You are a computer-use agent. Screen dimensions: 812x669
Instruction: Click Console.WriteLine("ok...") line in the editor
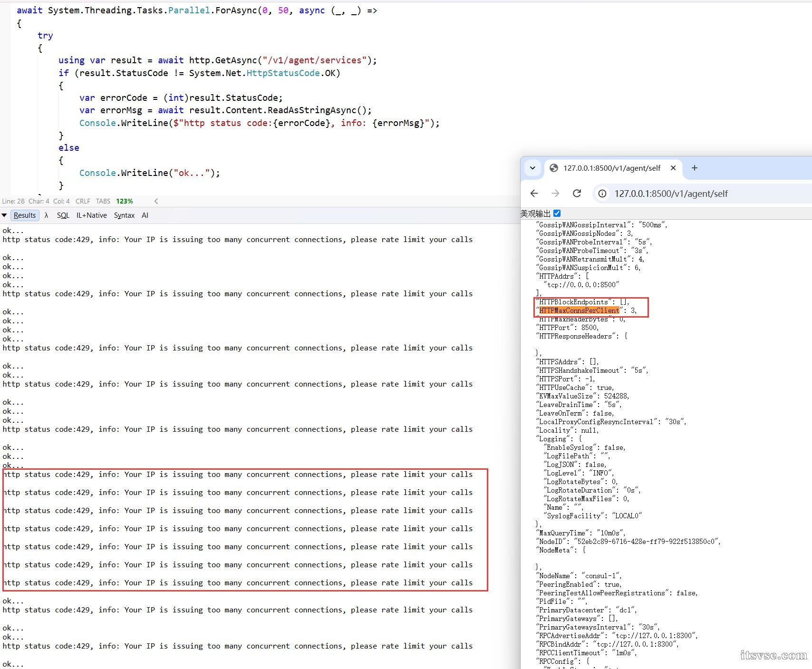tap(150, 173)
